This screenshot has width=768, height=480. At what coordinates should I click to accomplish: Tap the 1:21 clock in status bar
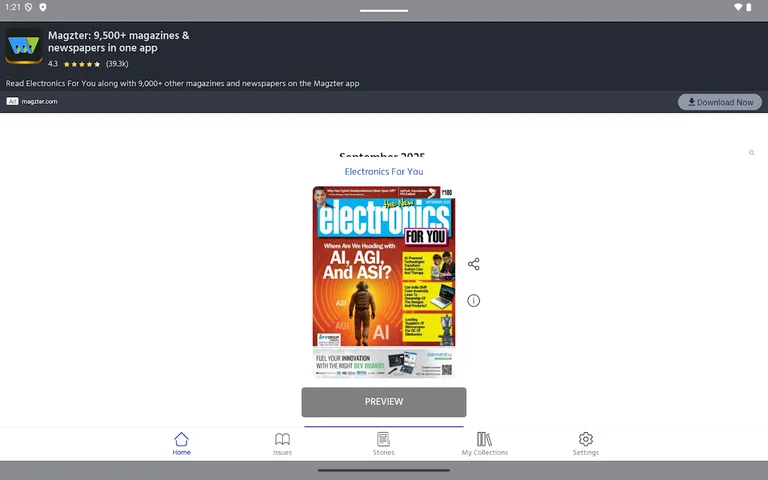coord(13,7)
